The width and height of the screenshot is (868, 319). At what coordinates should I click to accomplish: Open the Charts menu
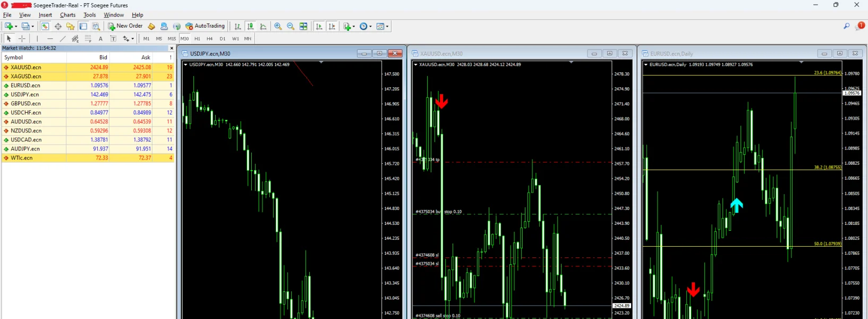(x=67, y=15)
